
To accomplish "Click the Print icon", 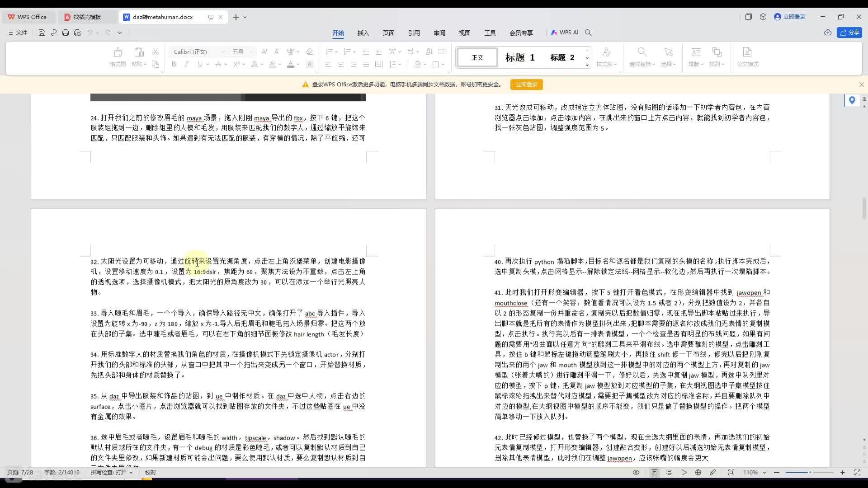I will coord(66,33).
